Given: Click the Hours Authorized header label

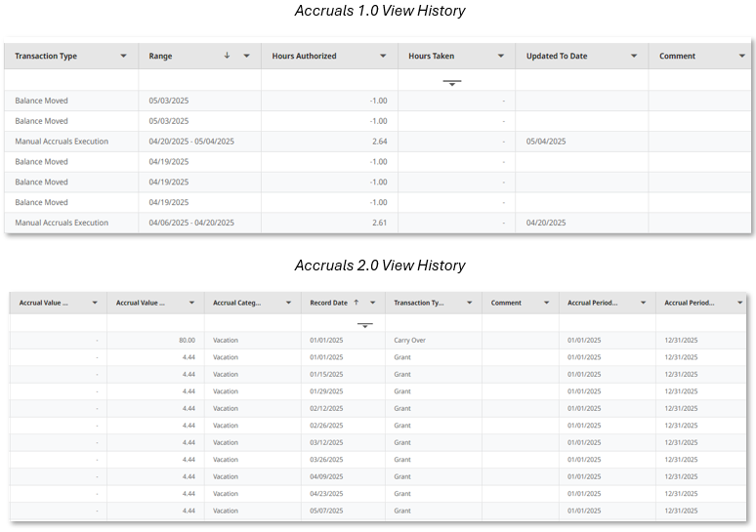Looking at the screenshot, I should click(x=305, y=57).
